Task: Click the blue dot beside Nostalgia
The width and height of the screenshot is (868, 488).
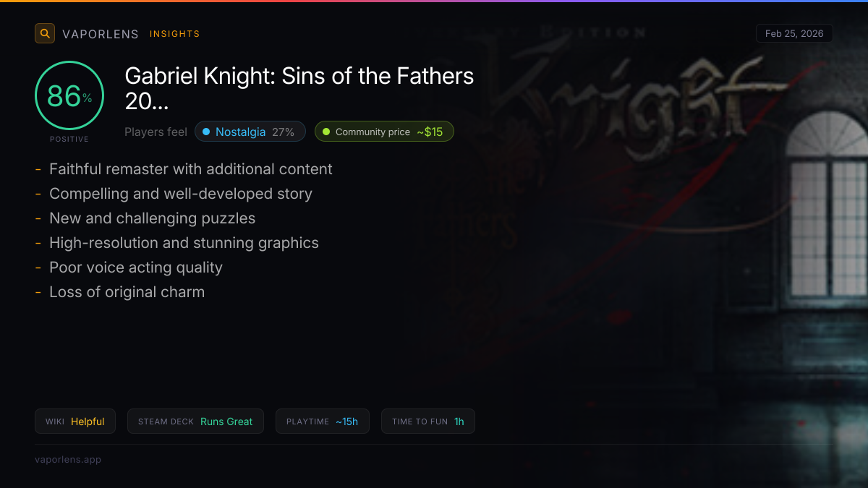Action: click(206, 132)
